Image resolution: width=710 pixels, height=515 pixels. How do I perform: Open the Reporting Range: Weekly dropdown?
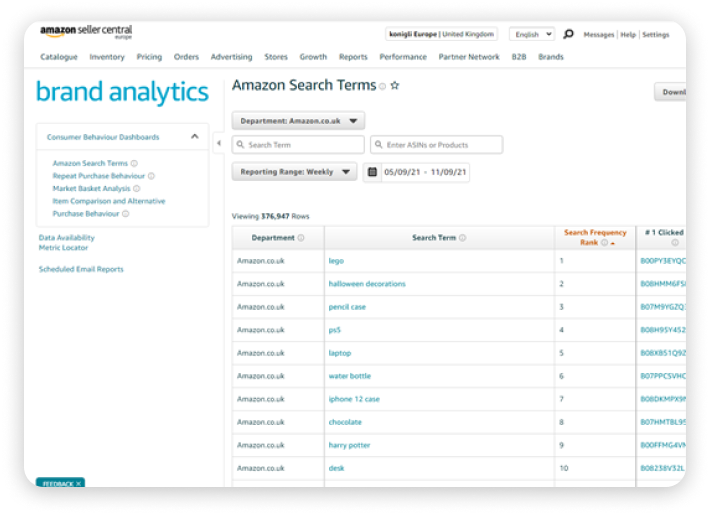tap(294, 172)
